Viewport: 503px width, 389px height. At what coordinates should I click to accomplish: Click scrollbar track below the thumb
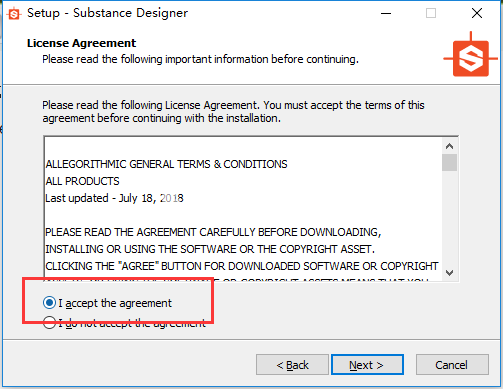tap(449, 218)
